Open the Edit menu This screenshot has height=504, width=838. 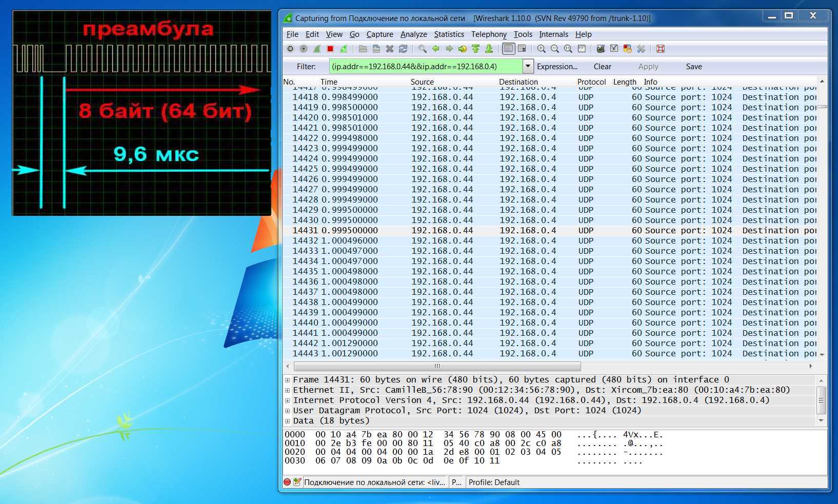point(312,34)
